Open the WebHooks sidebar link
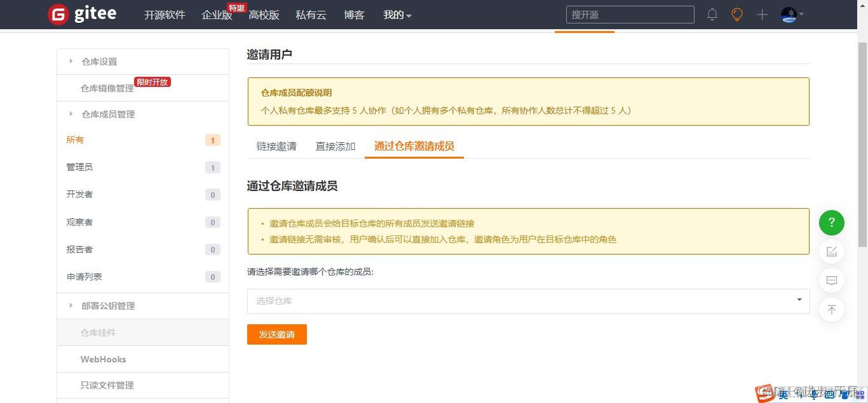The image size is (868, 403). coord(103,359)
